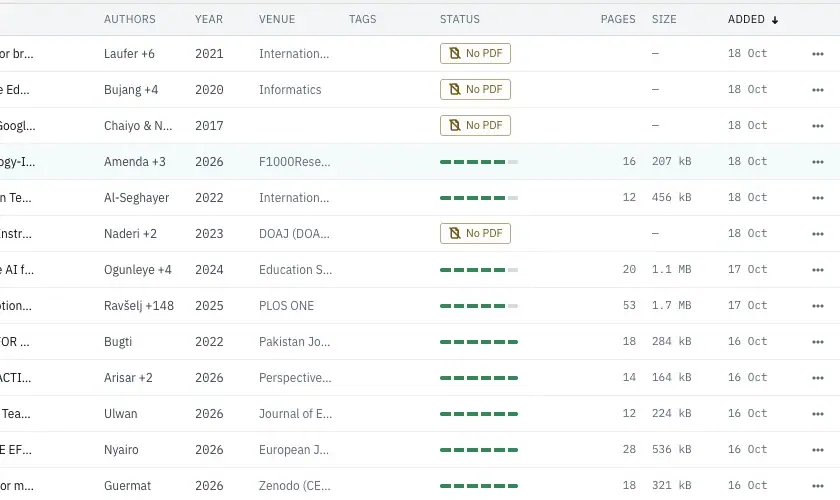Open more options for Laufer +6 row
Image resolution: width=840 pixels, height=500 pixels.
[818, 54]
